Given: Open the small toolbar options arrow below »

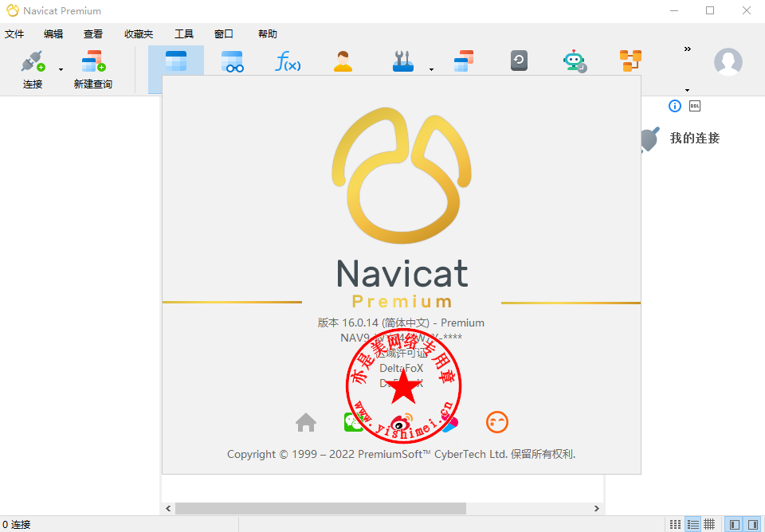Looking at the screenshot, I should (x=688, y=90).
